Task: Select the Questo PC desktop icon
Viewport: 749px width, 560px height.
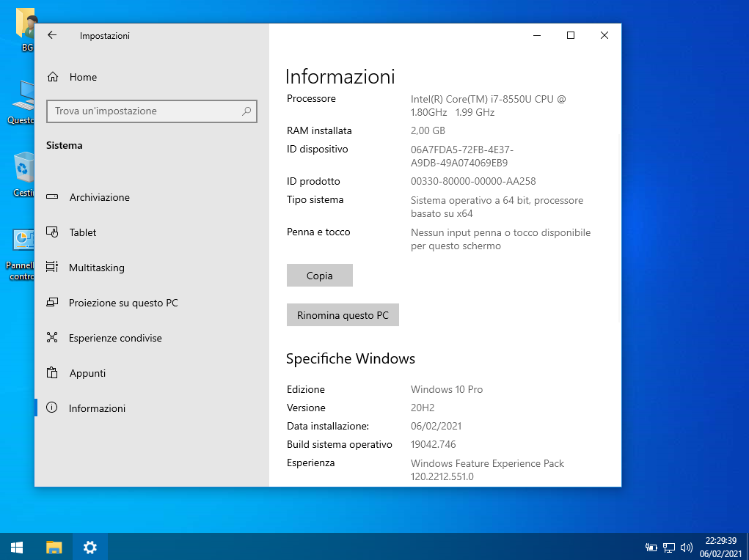Action: coord(21,103)
